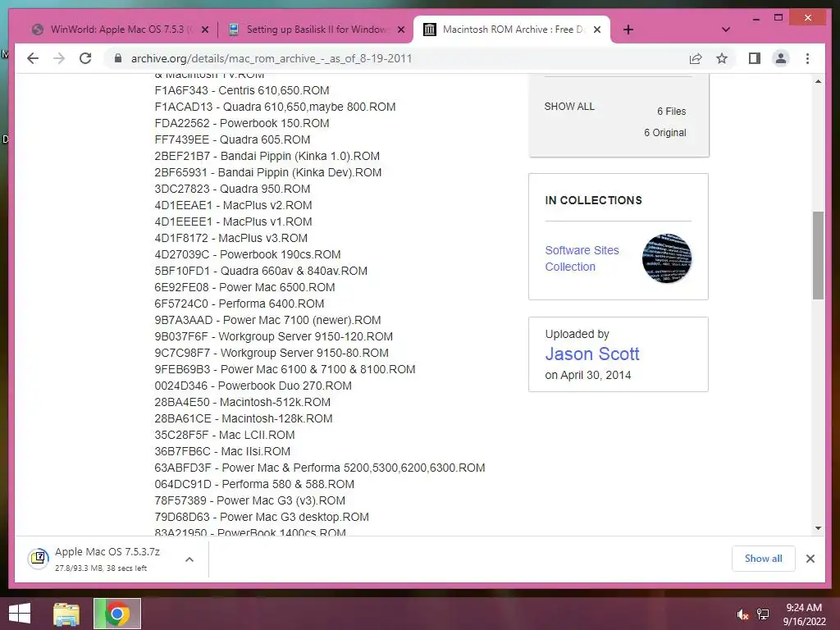
Task: Click 'FDA22562 - Powerbook 150.ROM' line
Action: click(x=242, y=123)
